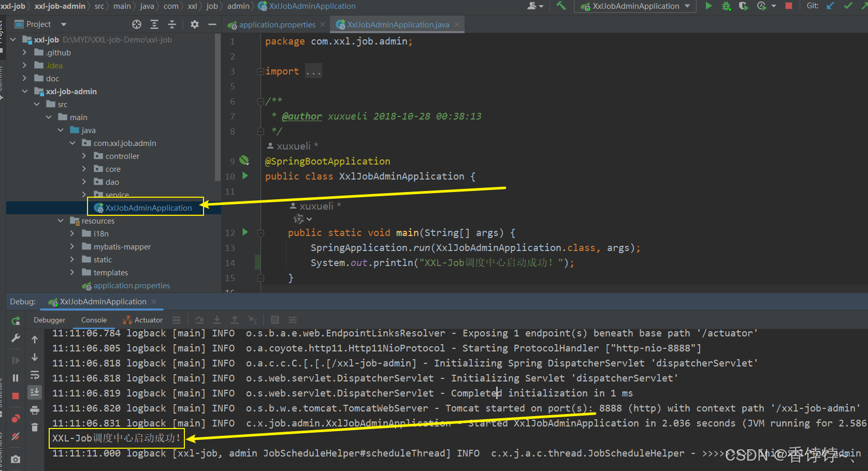The height and width of the screenshot is (471, 868).
Task: Expand the .idea folder
Action: coord(24,66)
